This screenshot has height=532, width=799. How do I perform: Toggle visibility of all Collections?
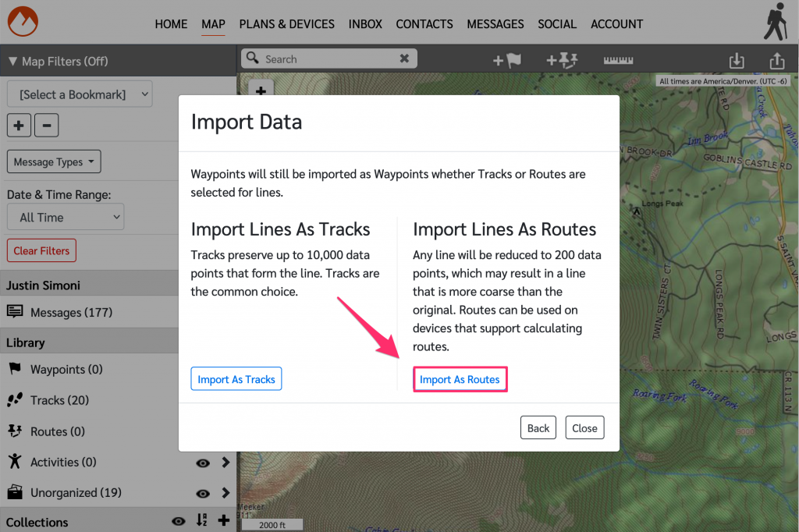coord(179,521)
